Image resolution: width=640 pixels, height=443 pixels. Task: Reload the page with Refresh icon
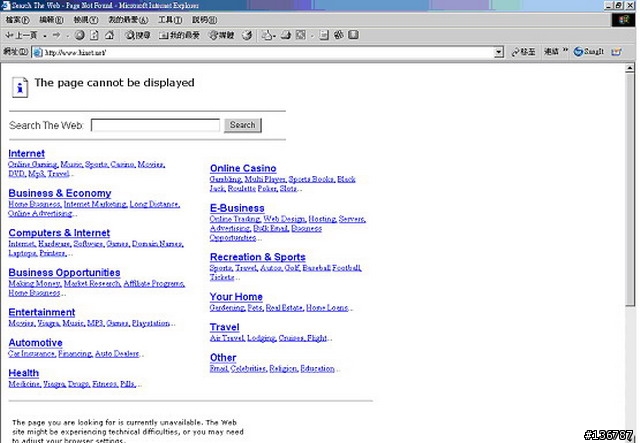point(94,36)
